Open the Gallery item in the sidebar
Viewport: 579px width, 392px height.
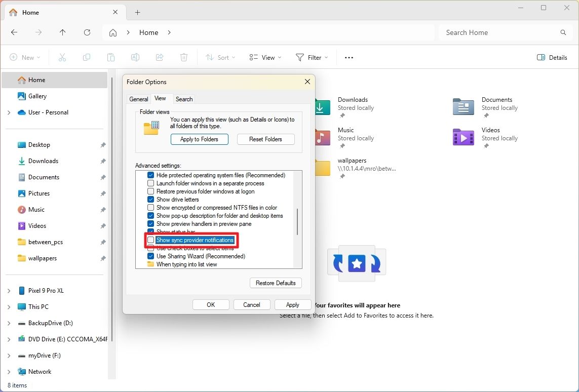pyautogui.click(x=37, y=96)
